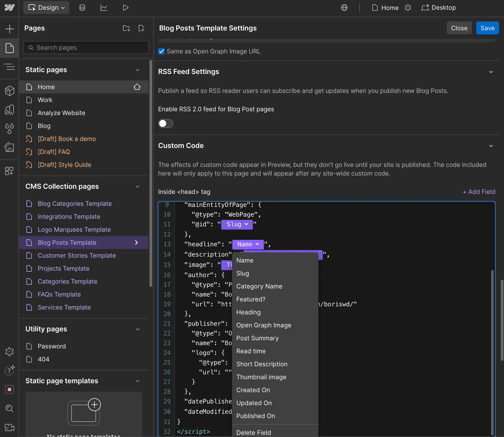This screenshot has height=437, width=504.
Task: Click the Search pages field
Action: (x=86, y=48)
